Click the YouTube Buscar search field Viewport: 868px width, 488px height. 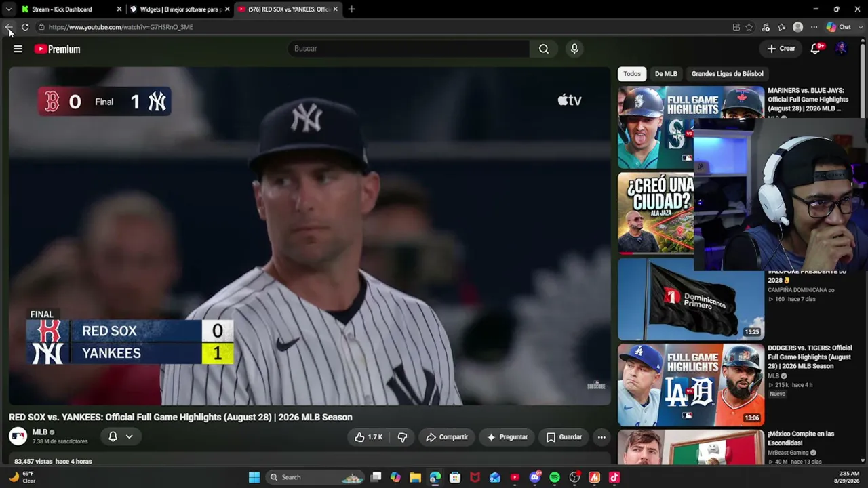coord(409,49)
